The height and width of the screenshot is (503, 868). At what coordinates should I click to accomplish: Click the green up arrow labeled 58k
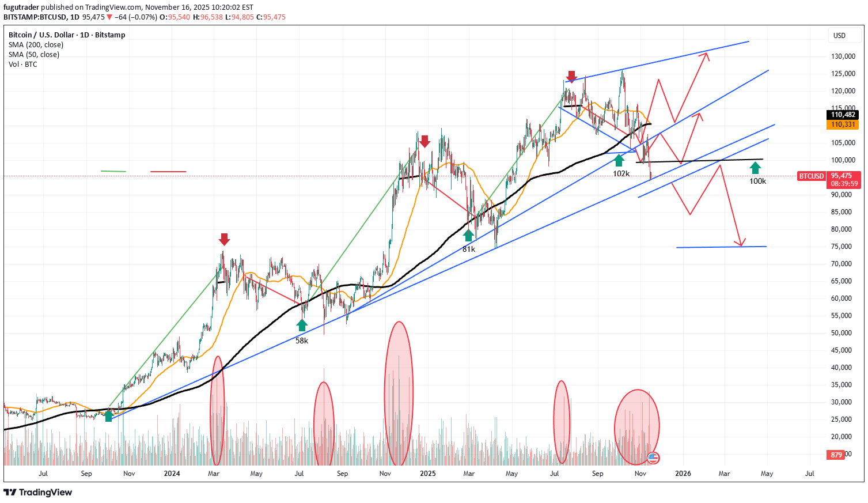(x=302, y=325)
